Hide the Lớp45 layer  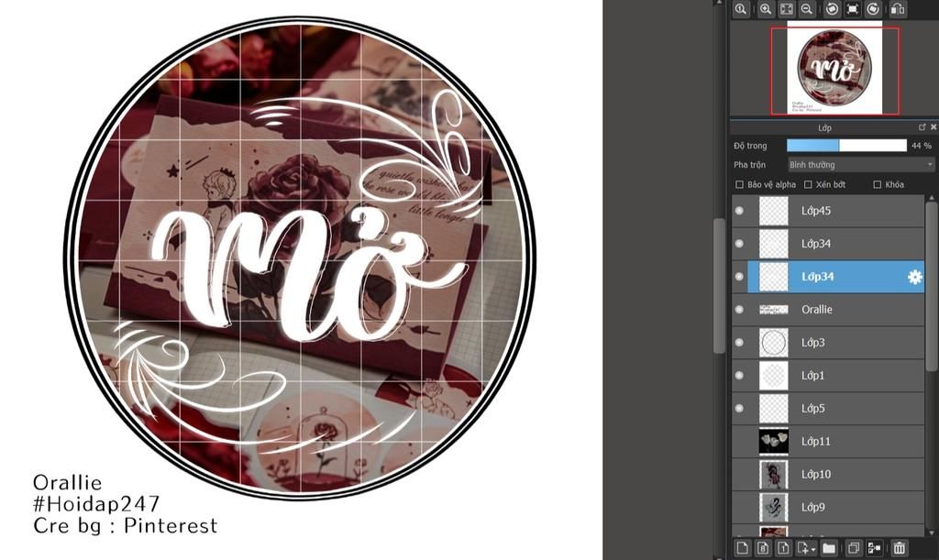pyautogui.click(x=739, y=211)
